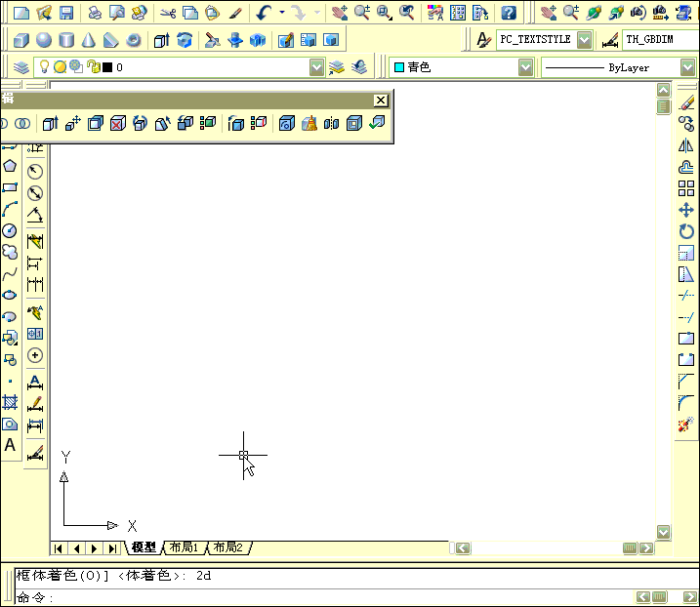Screen dimensions: 700x607
Task: Select the Ellipse draw tool
Action: [10, 295]
